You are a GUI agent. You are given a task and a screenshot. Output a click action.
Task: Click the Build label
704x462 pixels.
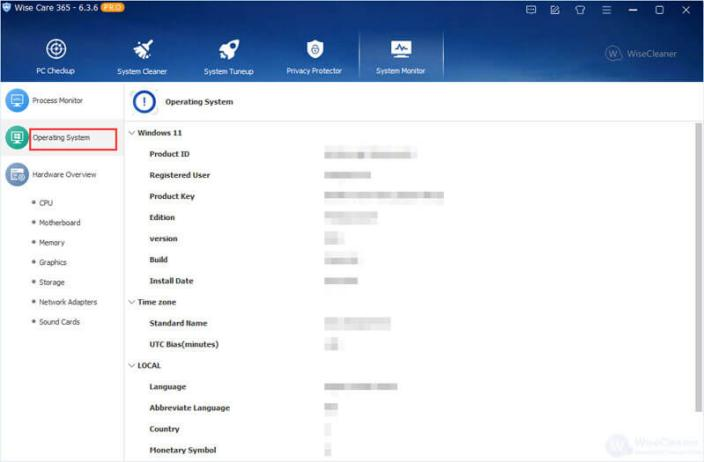coord(158,260)
